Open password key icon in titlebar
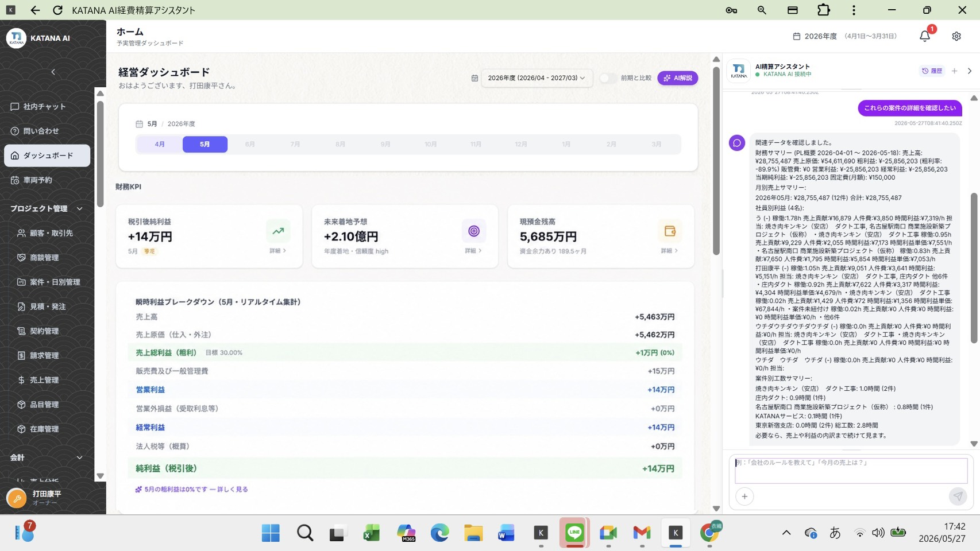The height and width of the screenshot is (551, 980). point(731,10)
